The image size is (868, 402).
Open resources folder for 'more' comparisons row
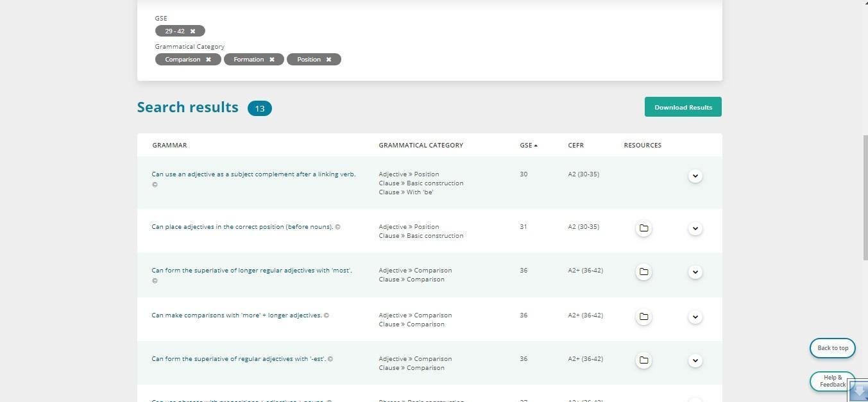643,317
